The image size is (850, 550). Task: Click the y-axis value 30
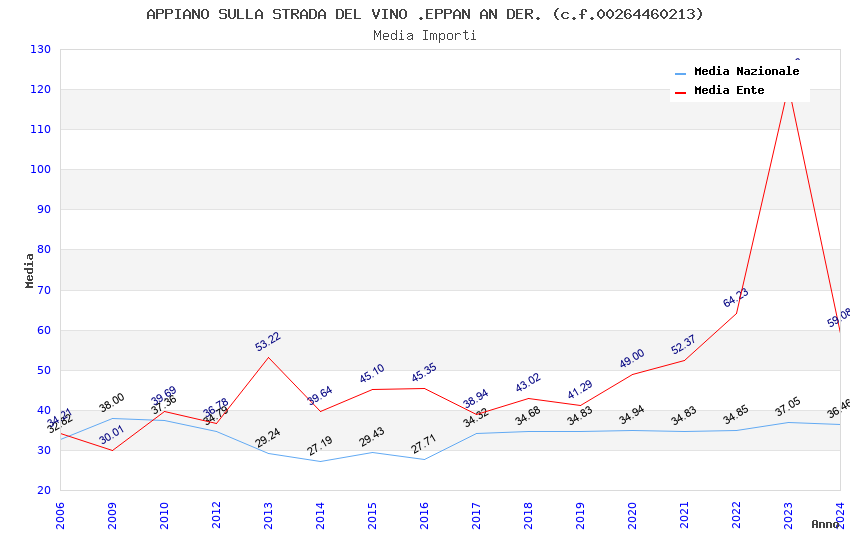(44, 451)
